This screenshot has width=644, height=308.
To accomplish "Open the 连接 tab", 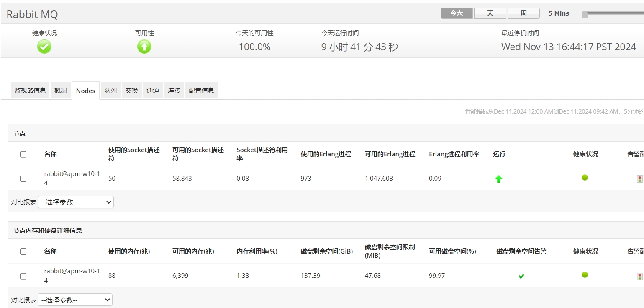I will 174,90.
